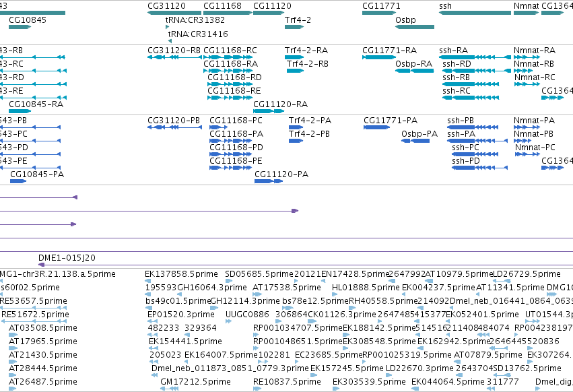Open protein CG11168-PA
This screenshot has width=573, height=392.
point(236,134)
